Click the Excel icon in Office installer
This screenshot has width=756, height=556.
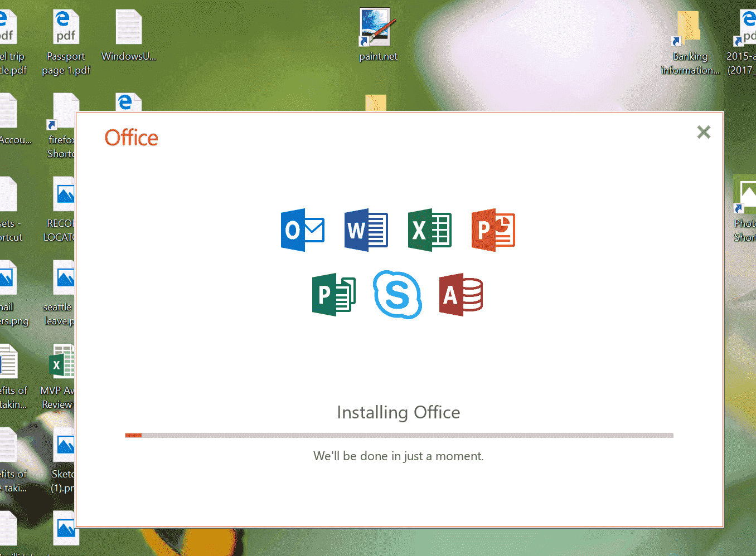pos(430,230)
